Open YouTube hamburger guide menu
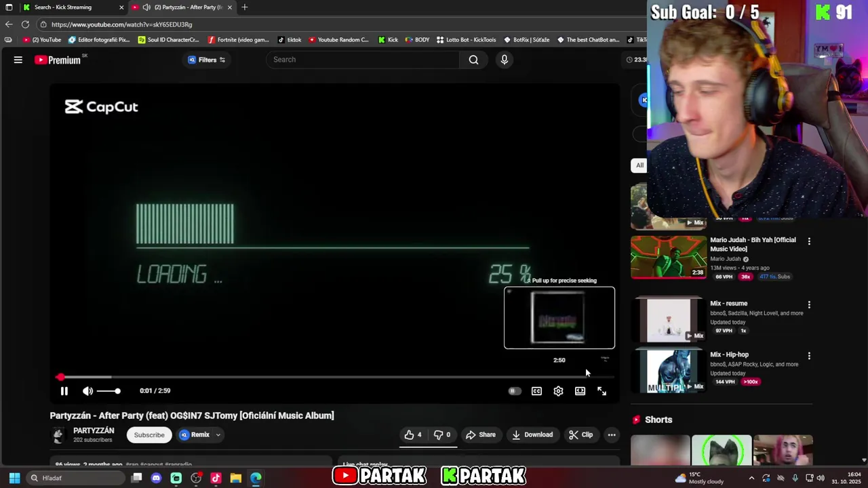868x488 pixels. [18, 60]
